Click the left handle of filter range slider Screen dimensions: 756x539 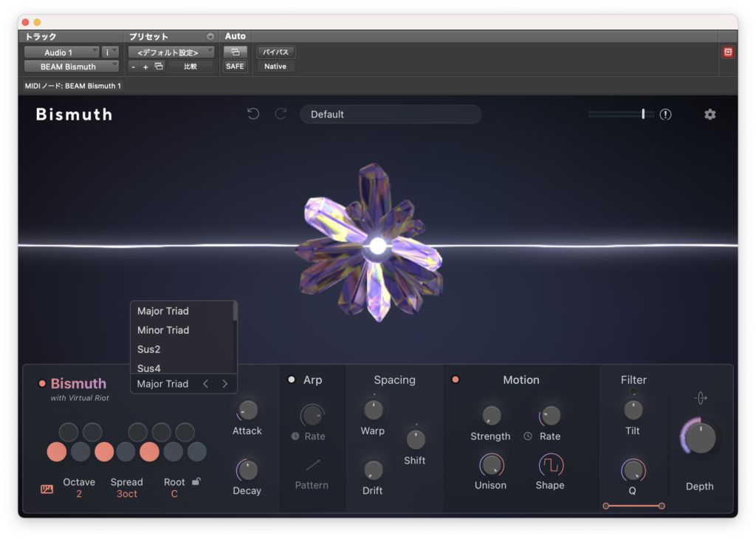(606, 506)
